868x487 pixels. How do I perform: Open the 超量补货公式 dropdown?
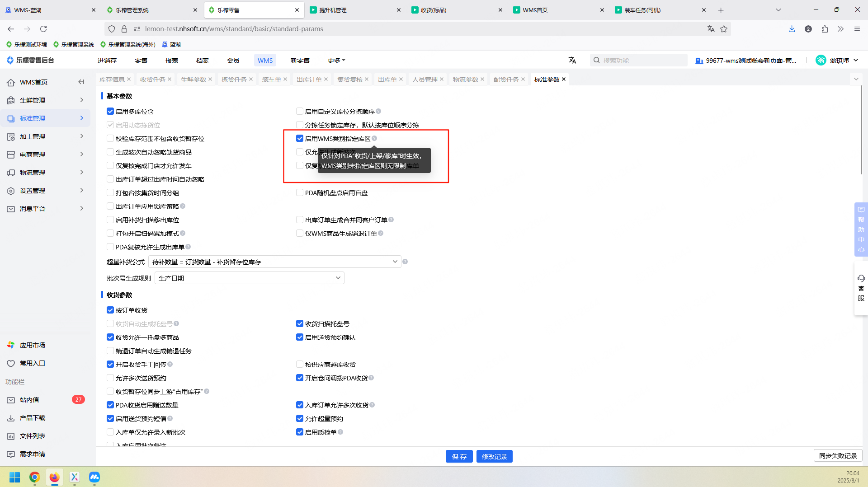275,262
